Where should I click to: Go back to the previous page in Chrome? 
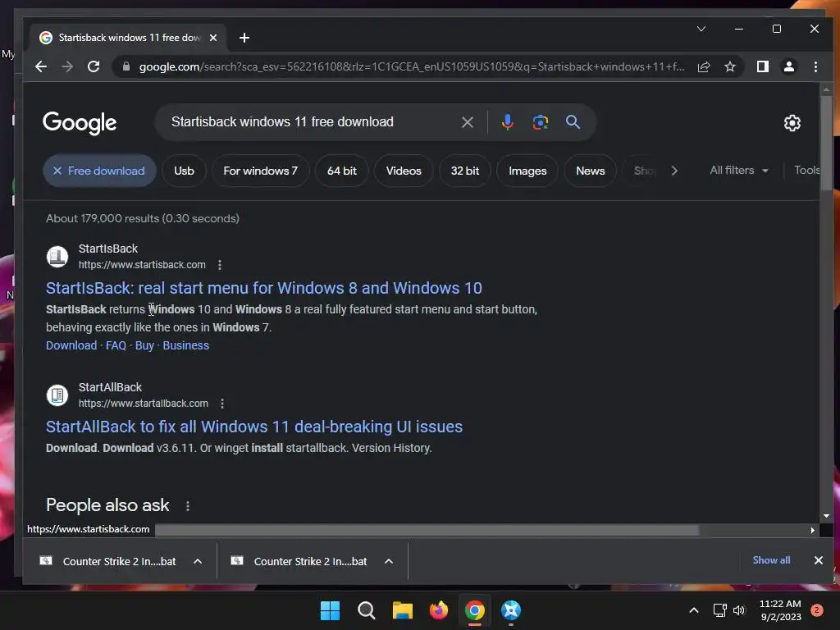click(x=41, y=66)
